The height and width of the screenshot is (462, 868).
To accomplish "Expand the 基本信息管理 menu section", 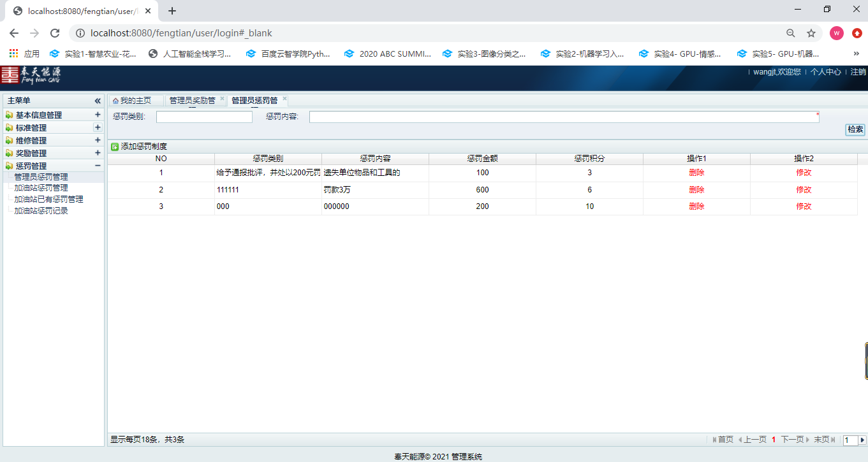I will [x=98, y=115].
